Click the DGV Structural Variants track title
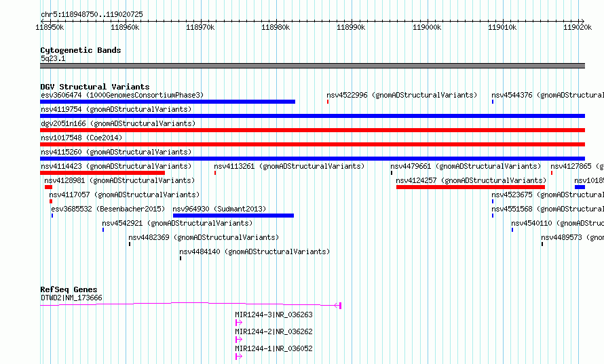 [x=95, y=87]
